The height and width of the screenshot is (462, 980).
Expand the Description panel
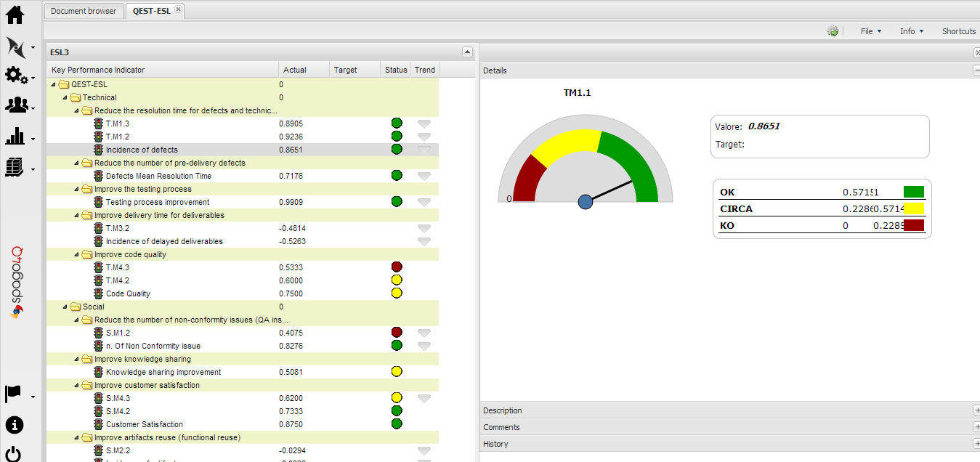tap(976, 410)
